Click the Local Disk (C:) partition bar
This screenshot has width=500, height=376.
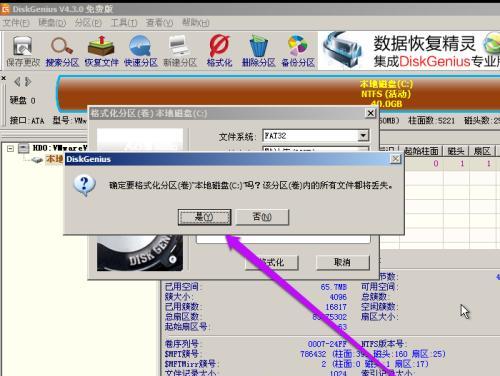[278, 94]
